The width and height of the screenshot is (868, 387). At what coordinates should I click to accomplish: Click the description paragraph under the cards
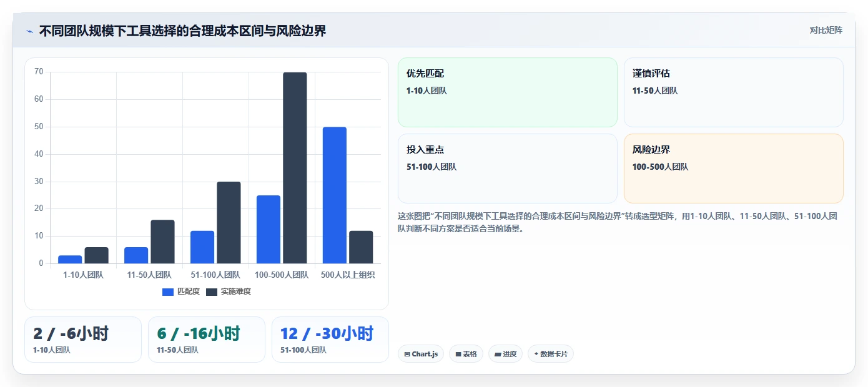[618, 222]
